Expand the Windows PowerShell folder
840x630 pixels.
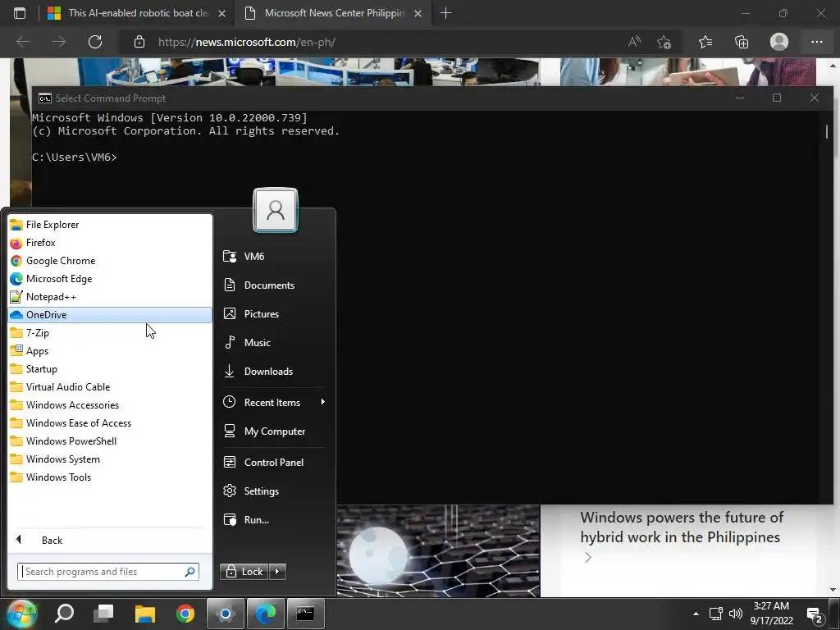coord(110,441)
